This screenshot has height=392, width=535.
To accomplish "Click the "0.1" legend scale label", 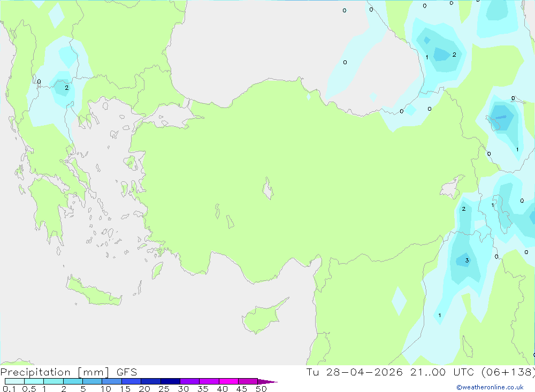I will point(9,389).
